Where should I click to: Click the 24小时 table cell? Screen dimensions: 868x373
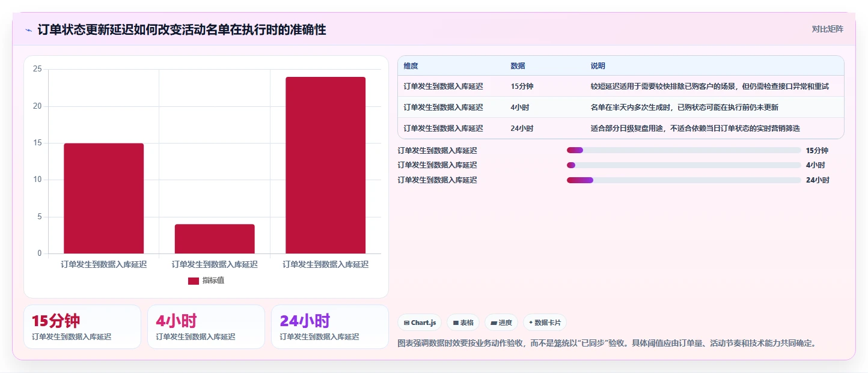coord(522,129)
